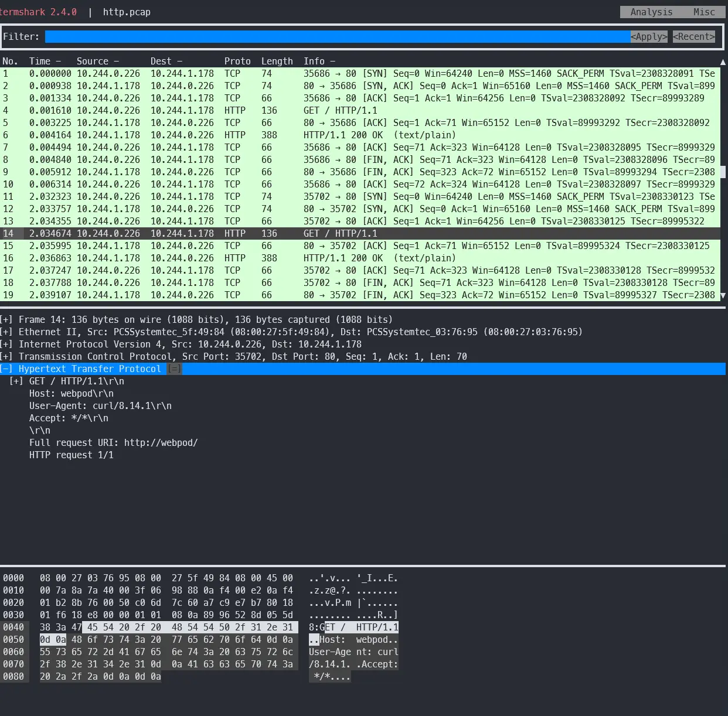728x716 pixels.
Task: Open the Recent filters list
Action: pyautogui.click(x=694, y=36)
